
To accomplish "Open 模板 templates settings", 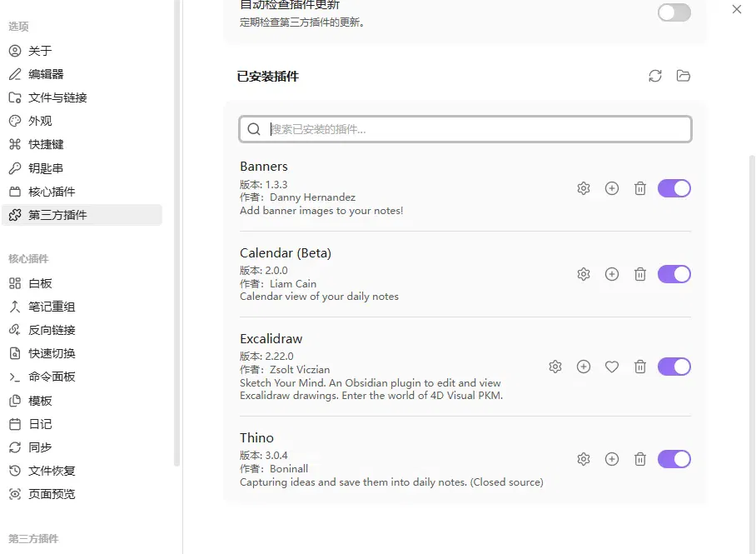I will (82, 401).
